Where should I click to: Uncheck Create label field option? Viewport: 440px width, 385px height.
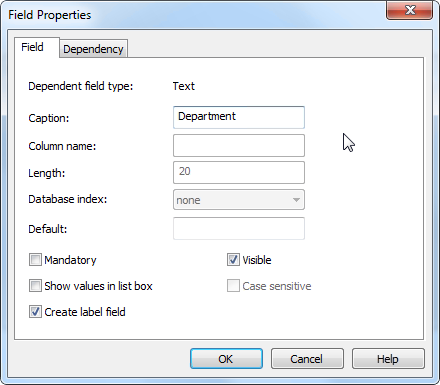pyautogui.click(x=35, y=312)
